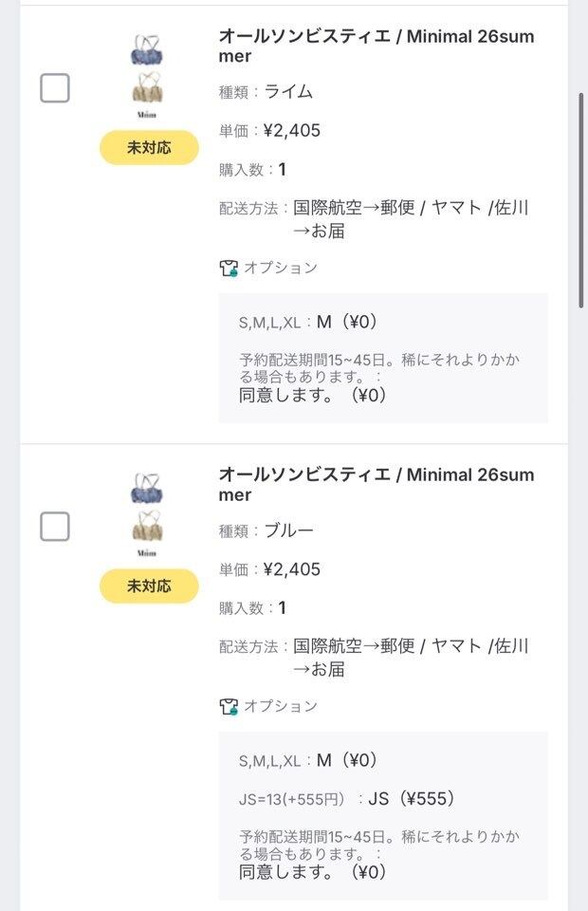
Task: Open second オールソンビスティエ product title
Action: click(377, 485)
